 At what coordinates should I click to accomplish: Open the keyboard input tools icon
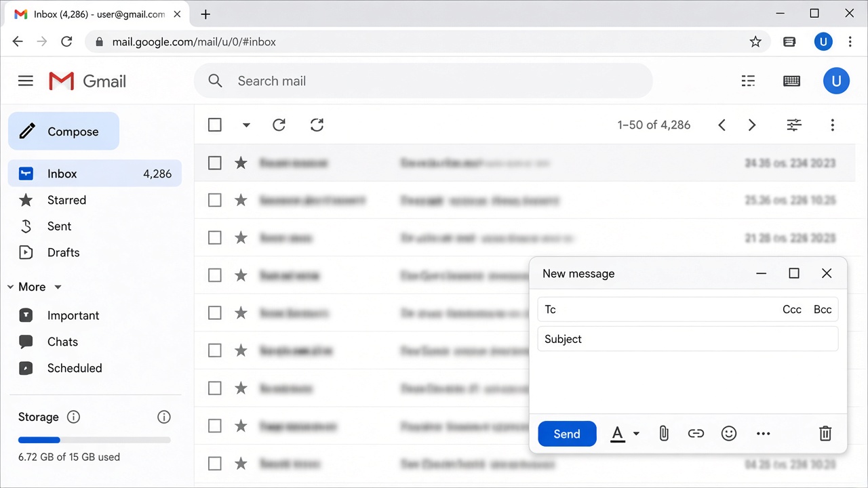pyautogui.click(x=791, y=81)
